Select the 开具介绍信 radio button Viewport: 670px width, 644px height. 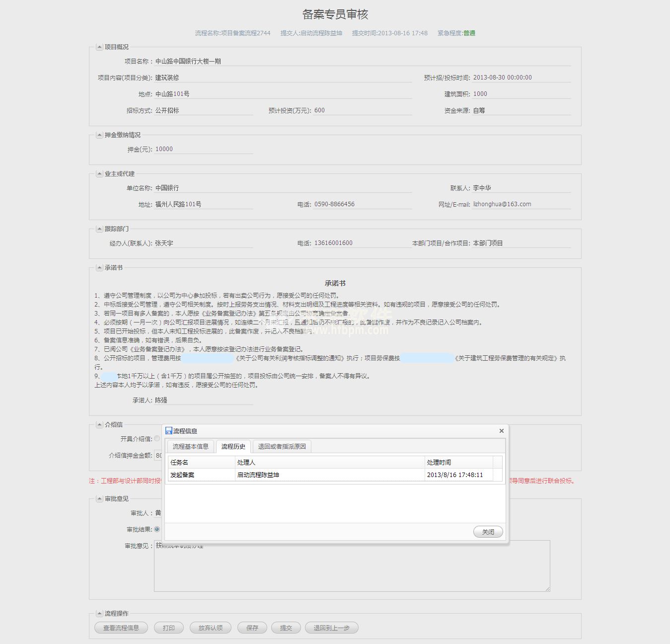click(157, 439)
